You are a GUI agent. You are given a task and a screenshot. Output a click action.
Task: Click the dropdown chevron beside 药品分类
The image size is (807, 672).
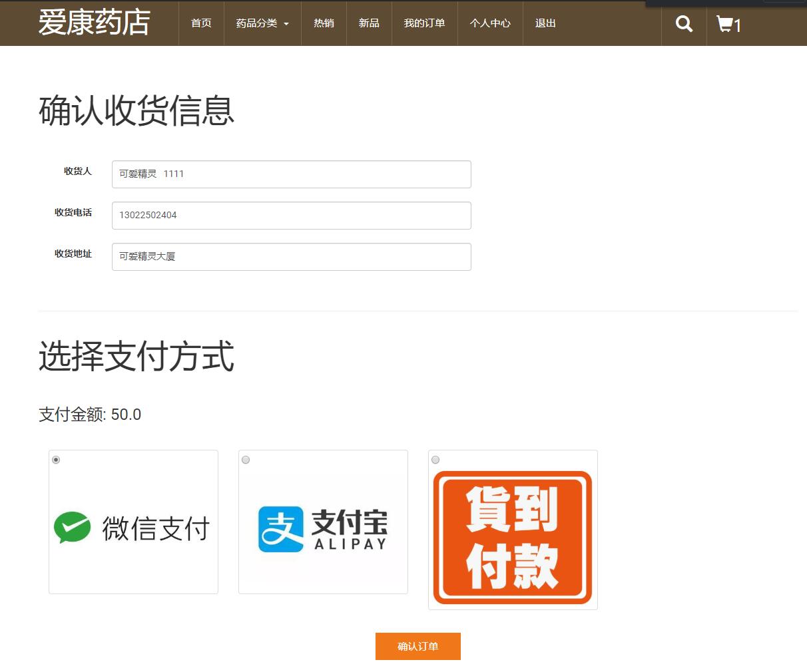tap(288, 23)
